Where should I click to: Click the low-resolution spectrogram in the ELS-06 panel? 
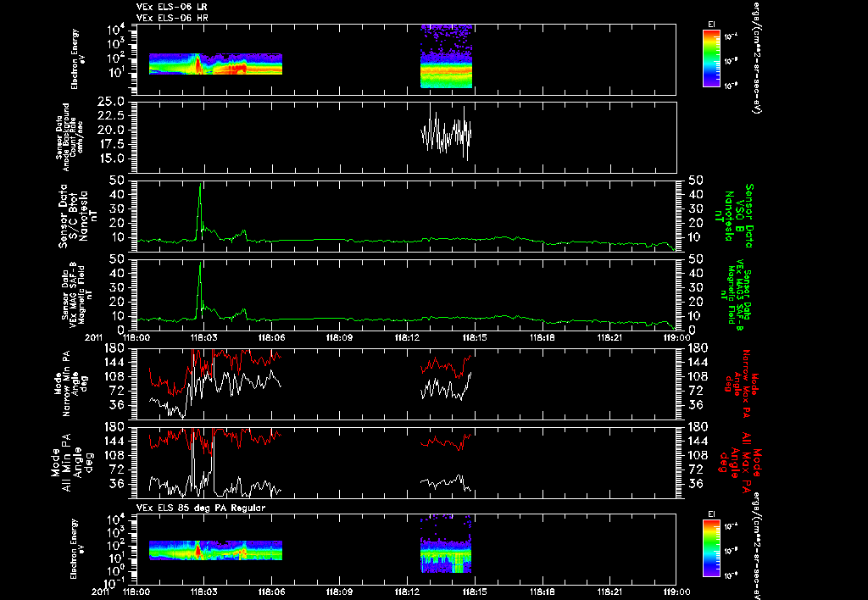(x=215, y=64)
